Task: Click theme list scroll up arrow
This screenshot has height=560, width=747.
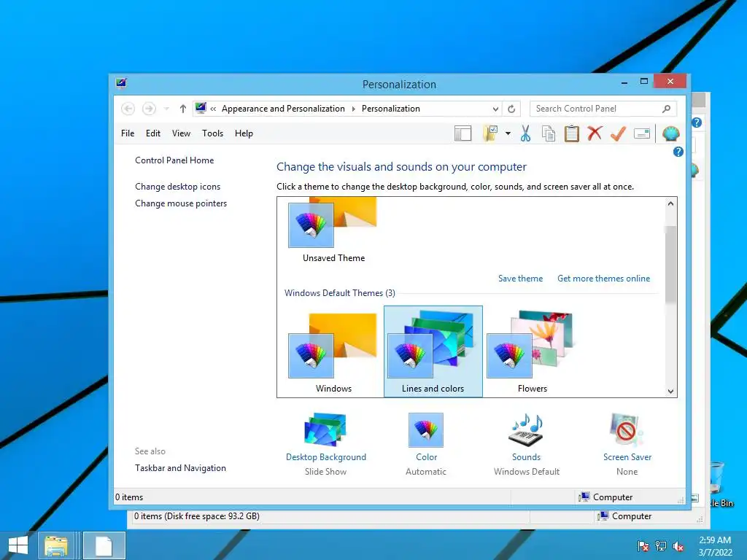Action: [670, 204]
